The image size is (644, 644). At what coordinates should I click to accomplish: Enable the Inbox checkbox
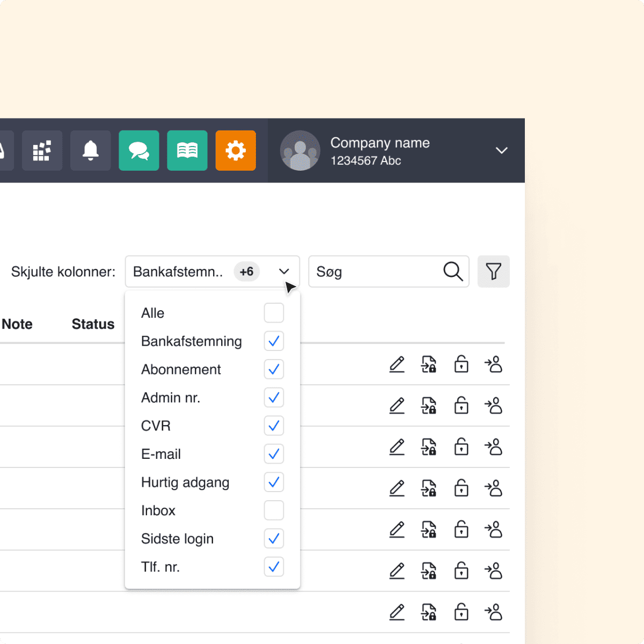(x=274, y=510)
